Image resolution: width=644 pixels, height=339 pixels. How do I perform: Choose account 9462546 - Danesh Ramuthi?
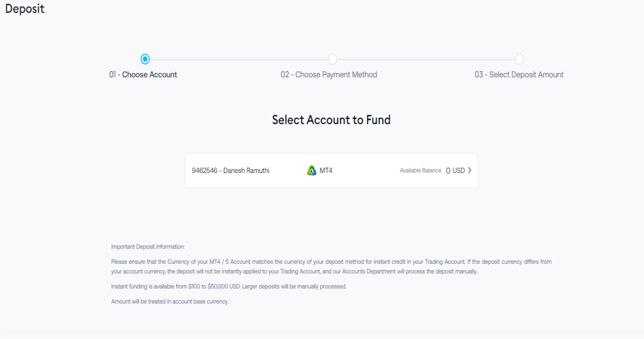coord(231,171)
